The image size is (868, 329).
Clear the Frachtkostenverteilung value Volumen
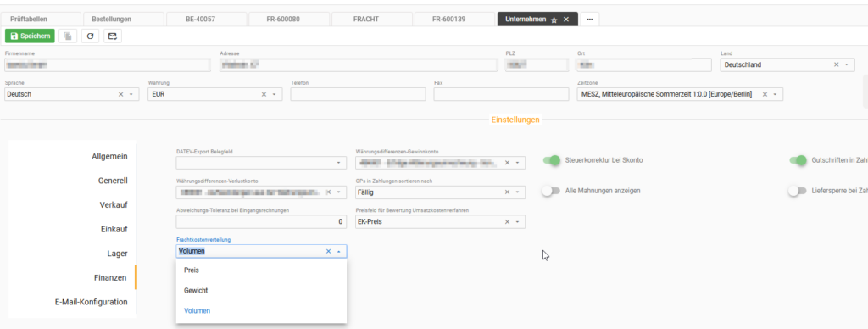[328, 252]
